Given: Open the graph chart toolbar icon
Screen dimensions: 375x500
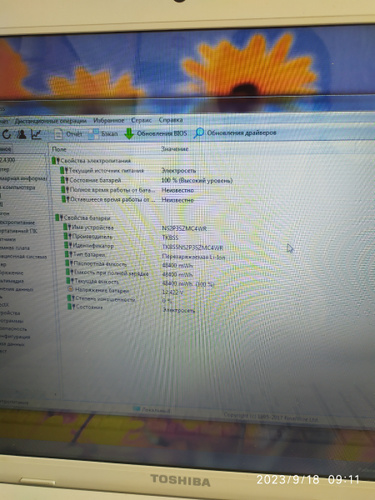Looking at the screenshot, I should pyautogui.click(x=36, y=134).
